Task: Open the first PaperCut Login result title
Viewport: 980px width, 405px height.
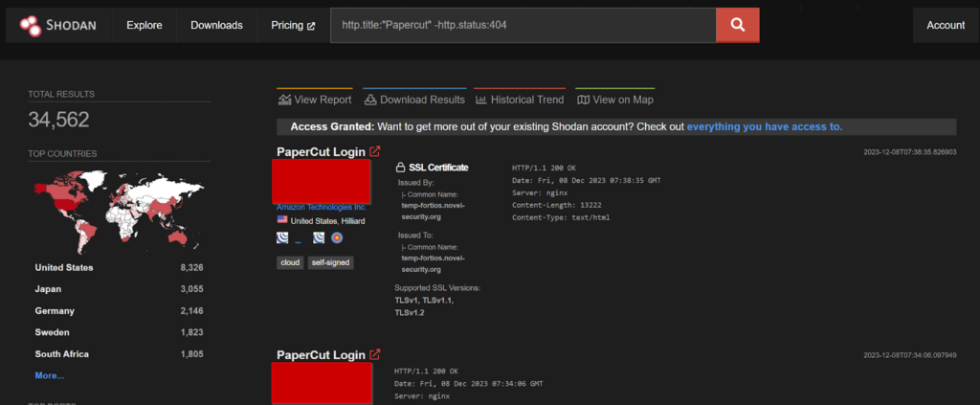Action: click(x=322, y=151)
